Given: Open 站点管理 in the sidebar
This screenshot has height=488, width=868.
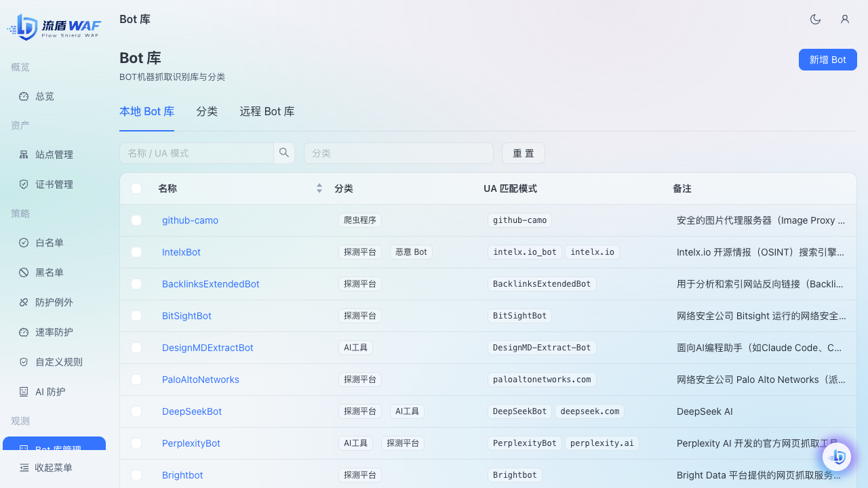Looking at the screenshot, I should pos(54,155).
